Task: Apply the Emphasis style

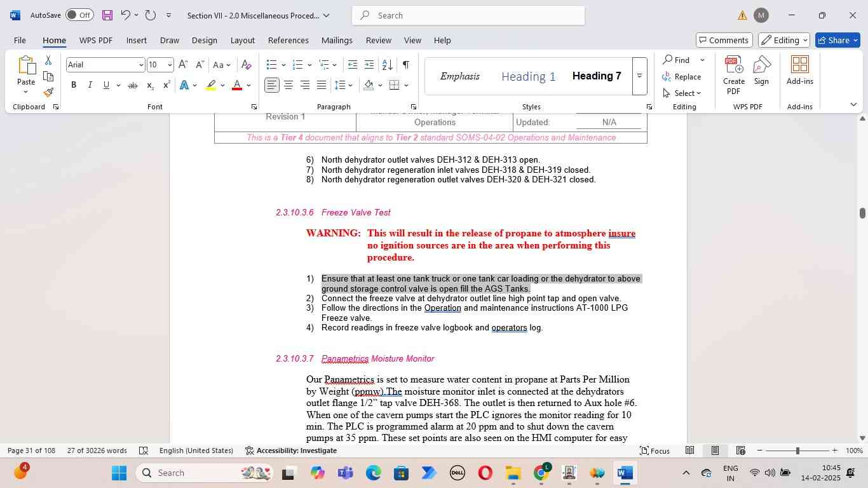Action: (460, 76)
